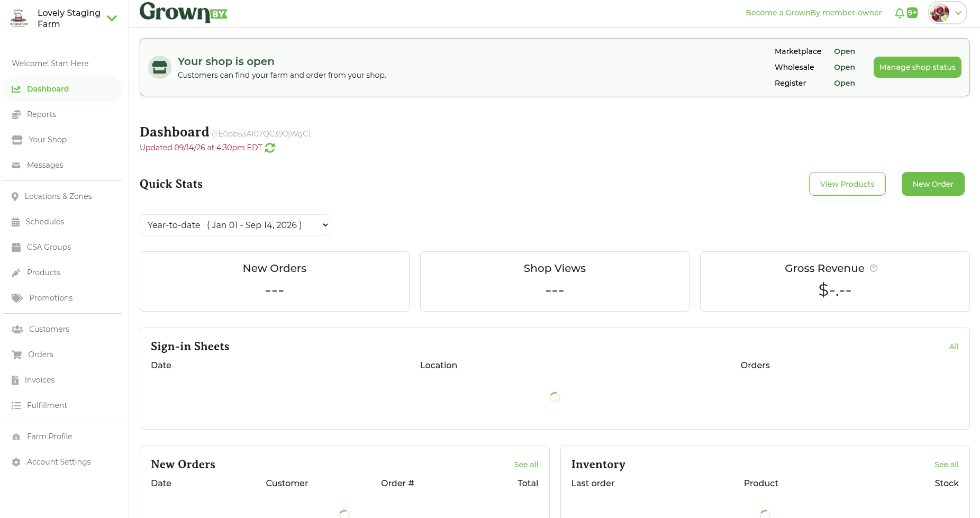Click the Lovely Staging Farm logo thumbnail
The width and height of the screenshot is (980, 518).
coord(19,18)
